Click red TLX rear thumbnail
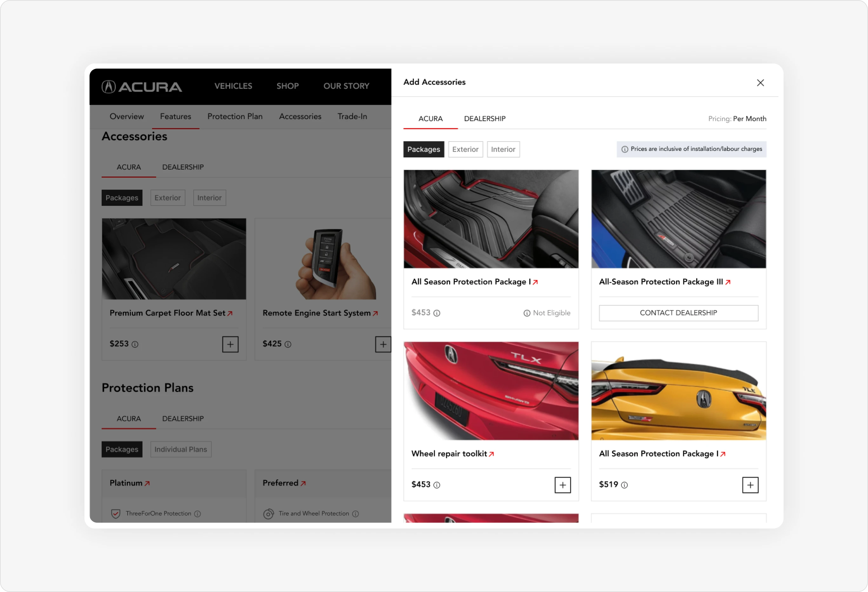 [491, 391]
